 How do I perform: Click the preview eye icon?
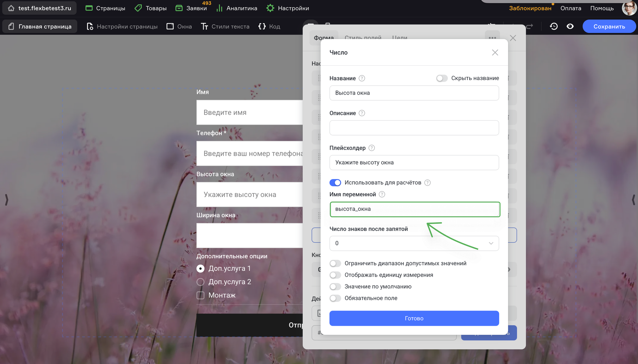pyautogui.click(x=570, y=26)
